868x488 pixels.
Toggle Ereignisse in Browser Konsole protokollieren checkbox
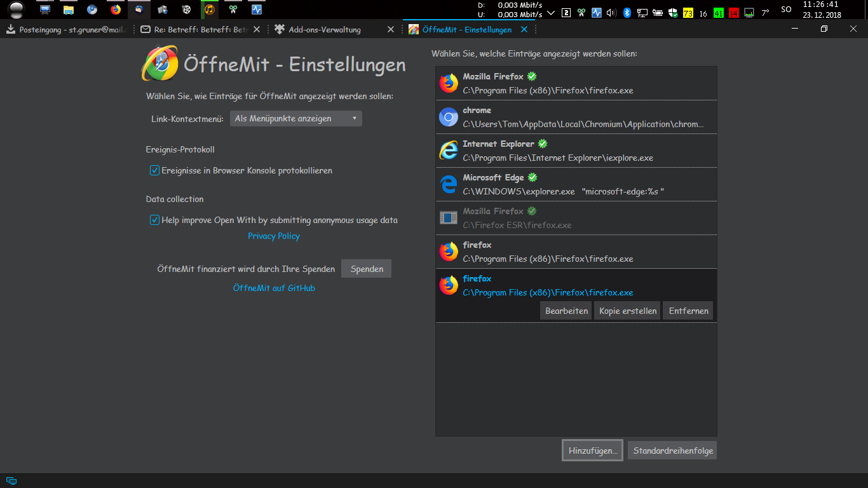click(x=154, y=170)
